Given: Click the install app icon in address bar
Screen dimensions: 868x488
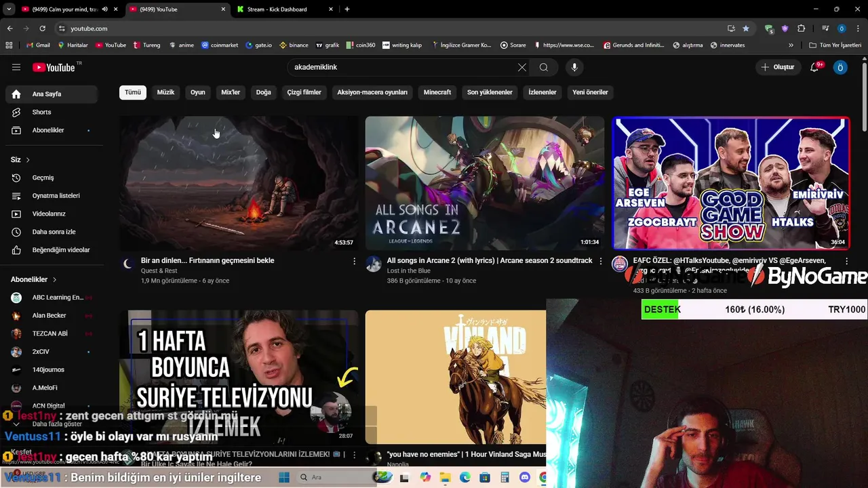Looking at the screenshot, I should [731, 28].
